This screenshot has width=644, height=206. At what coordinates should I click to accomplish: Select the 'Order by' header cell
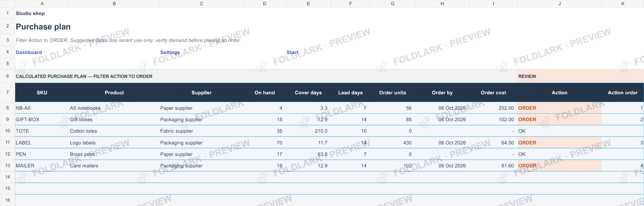pyautogui.click(x=442, y=93)
